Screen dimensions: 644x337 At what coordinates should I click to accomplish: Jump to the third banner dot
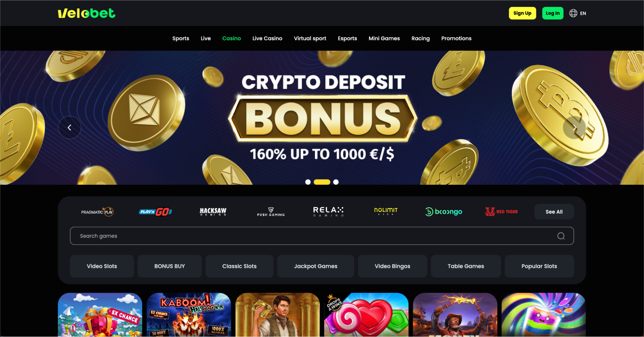click(x=336, y=182)
